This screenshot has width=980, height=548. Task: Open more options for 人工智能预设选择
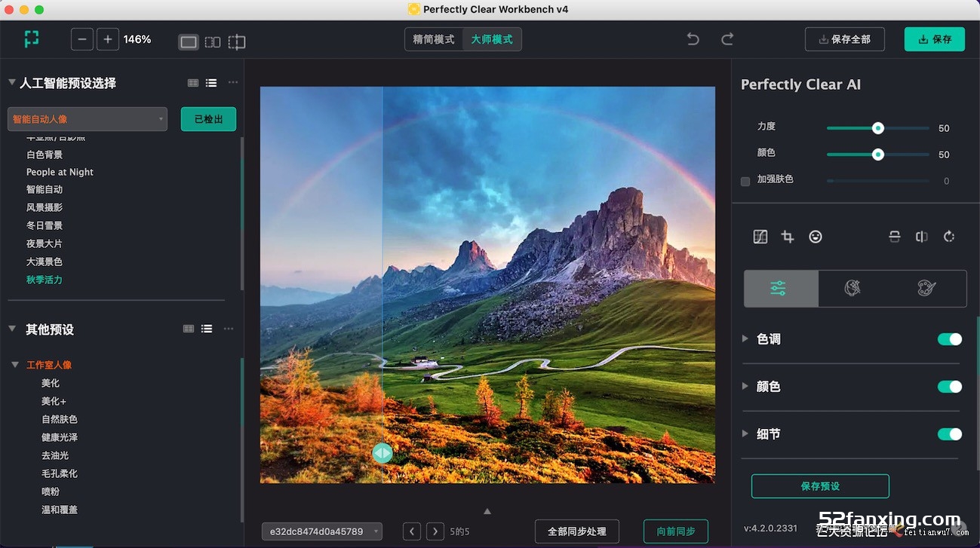pos(233,83)
